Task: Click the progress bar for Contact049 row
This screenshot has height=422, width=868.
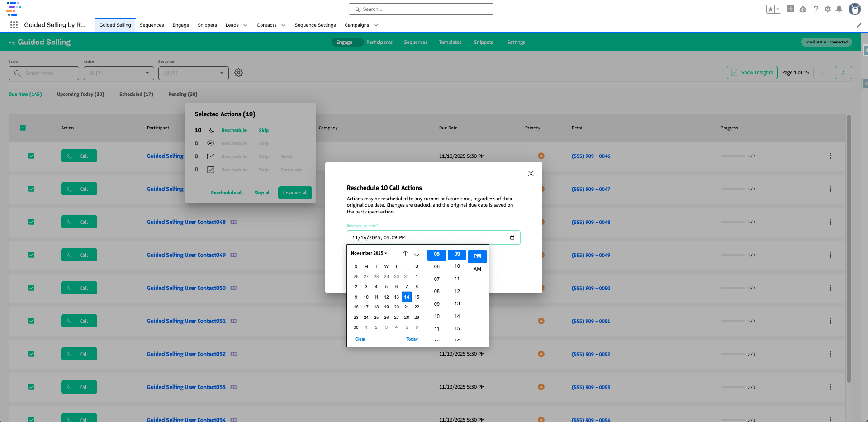Action: (x=733, y=255)
